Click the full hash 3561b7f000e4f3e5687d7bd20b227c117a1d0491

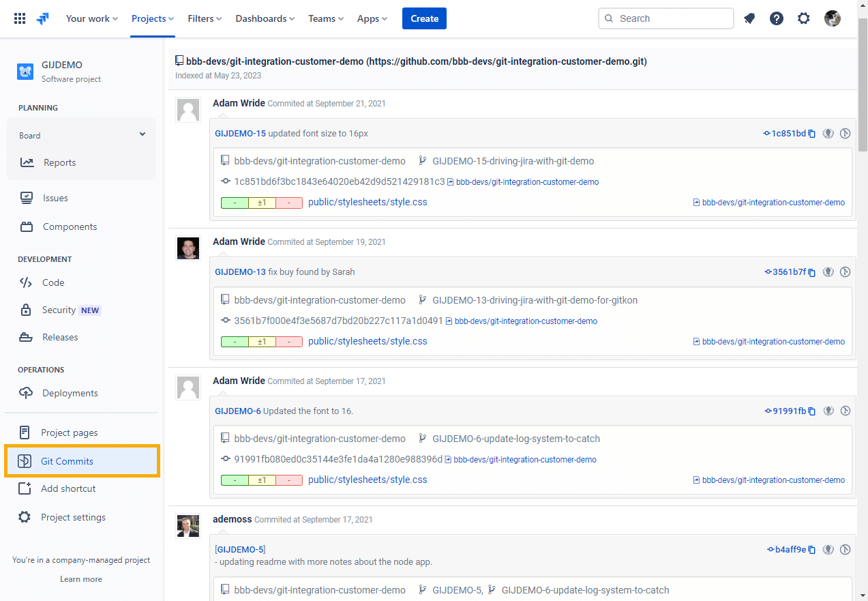(339, 321)
